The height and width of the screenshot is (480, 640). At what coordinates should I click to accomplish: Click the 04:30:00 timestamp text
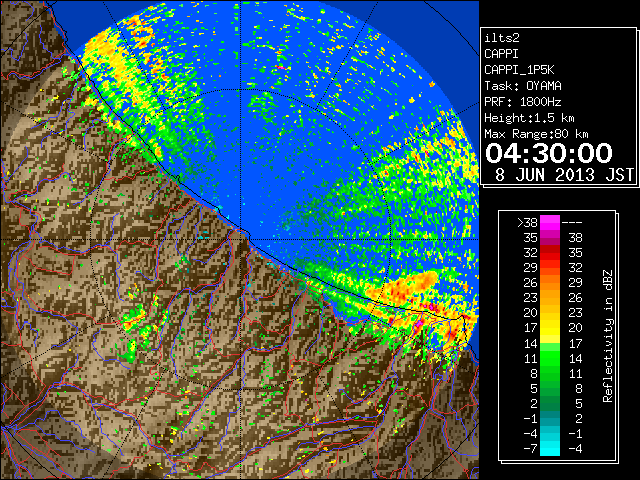(x=549, y=153)
